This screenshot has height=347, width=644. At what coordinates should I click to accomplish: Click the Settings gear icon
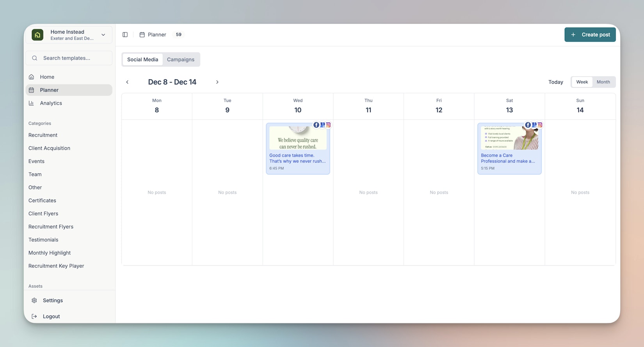coord(34,301)
